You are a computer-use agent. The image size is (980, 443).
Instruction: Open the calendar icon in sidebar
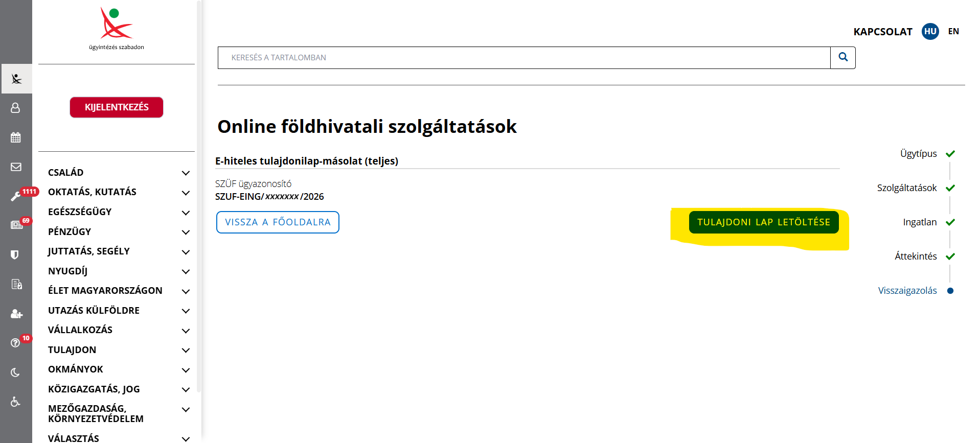[x=16, y=137]
